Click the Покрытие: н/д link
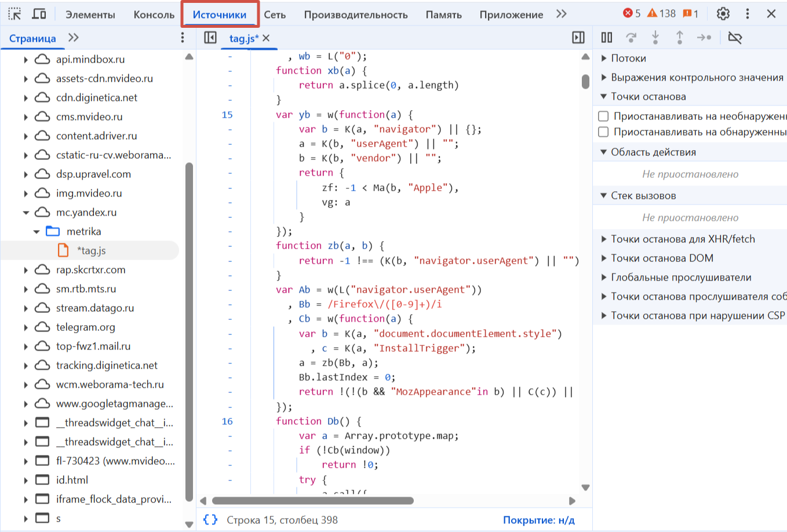 click(x=538, y=520)
